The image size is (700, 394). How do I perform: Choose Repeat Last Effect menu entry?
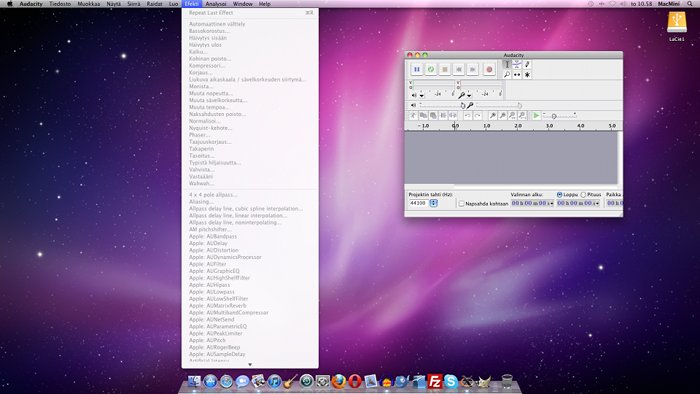(x=250, y=12)
